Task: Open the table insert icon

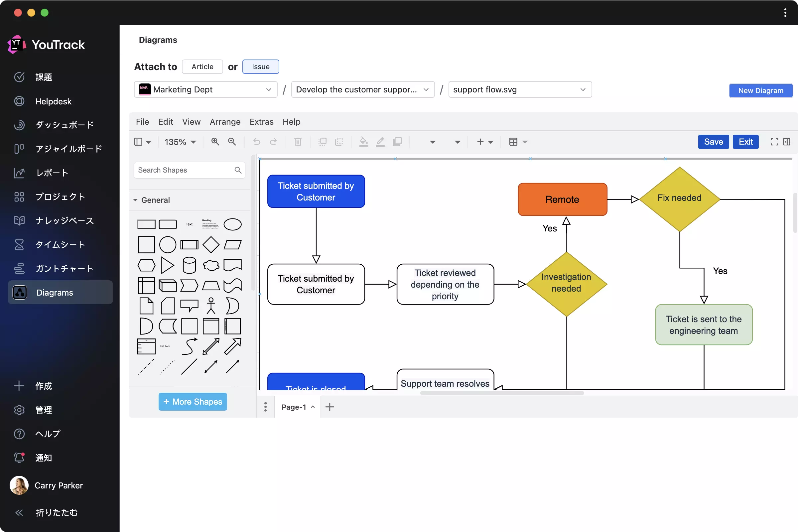Action: click(x=513, y=142)
